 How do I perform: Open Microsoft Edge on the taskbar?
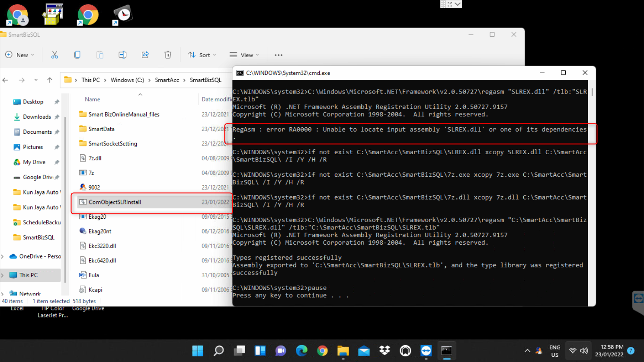(301, 350)
